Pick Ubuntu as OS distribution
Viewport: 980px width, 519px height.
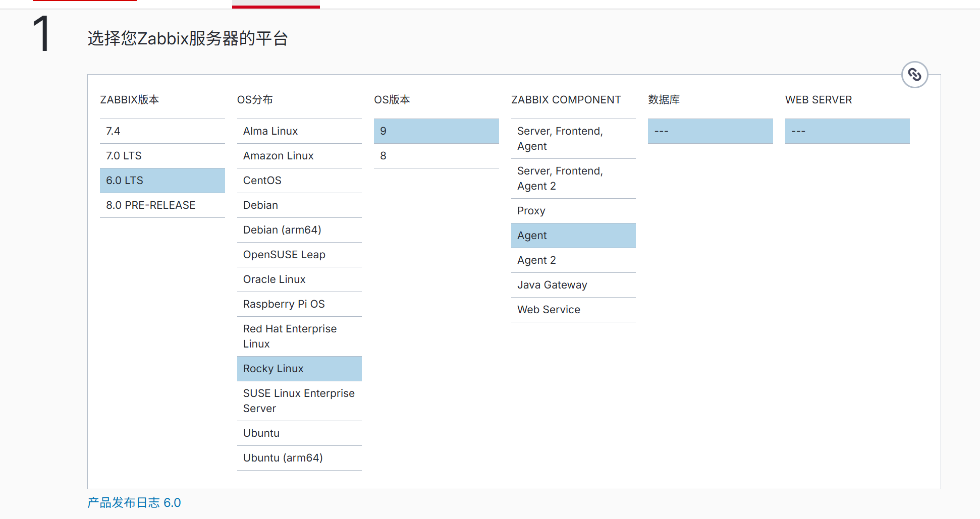click(x=299, y=433)
